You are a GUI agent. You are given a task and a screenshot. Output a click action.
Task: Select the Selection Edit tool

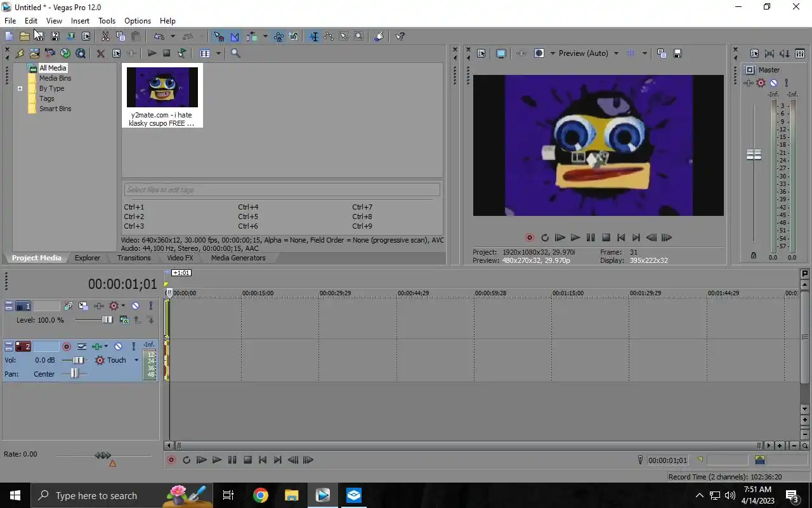click(344, 36)
